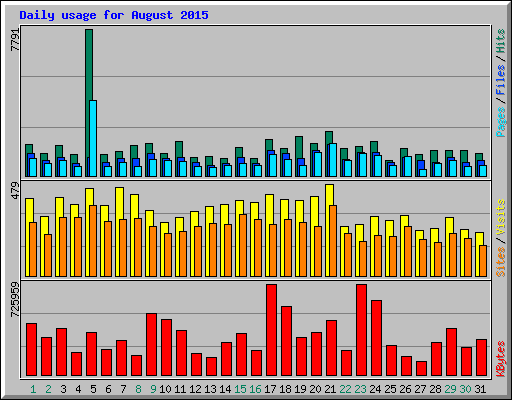Screen dimensions: 512x400
Task: Click the day 2 axis label
Action: tap(48, 389)
